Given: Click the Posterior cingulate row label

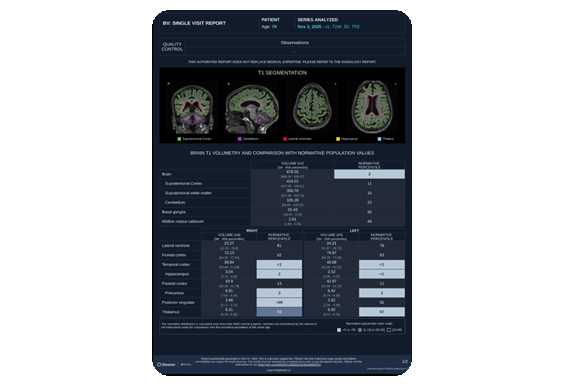Looking at the screenshot, I should coord(178,303).
